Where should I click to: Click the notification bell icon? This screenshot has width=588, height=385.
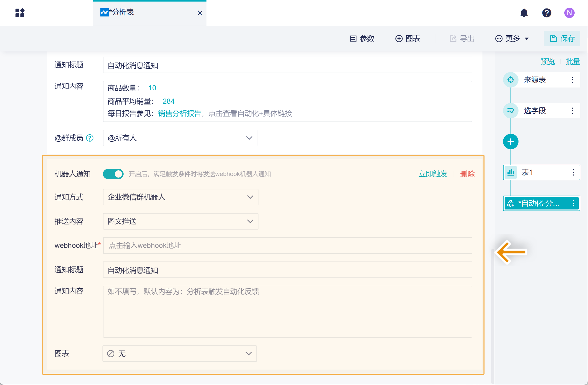524,13
